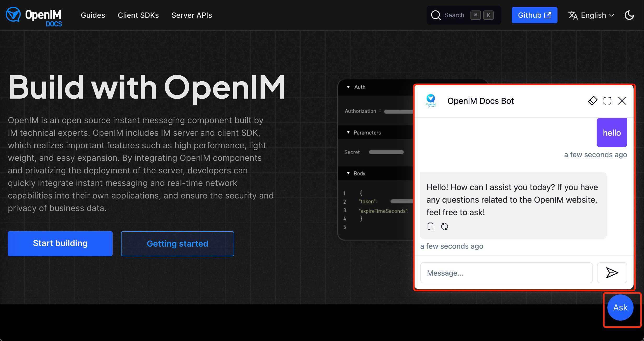Toggle dark mode with the moon icon
Viewport: 644px width, 341px height.
pos(629,15)
